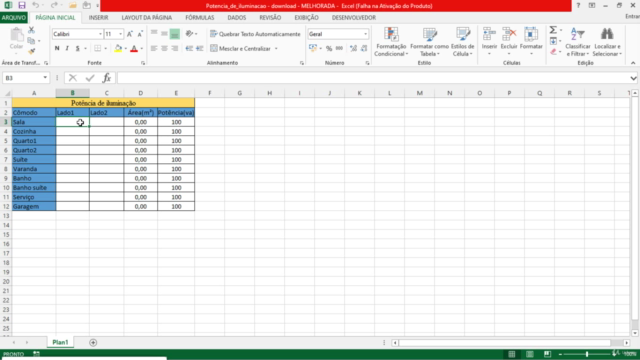The height and width of the screenshot is (360, 640).
Task: Open Localizar e Selecionar menu
Action: point(607,42)
